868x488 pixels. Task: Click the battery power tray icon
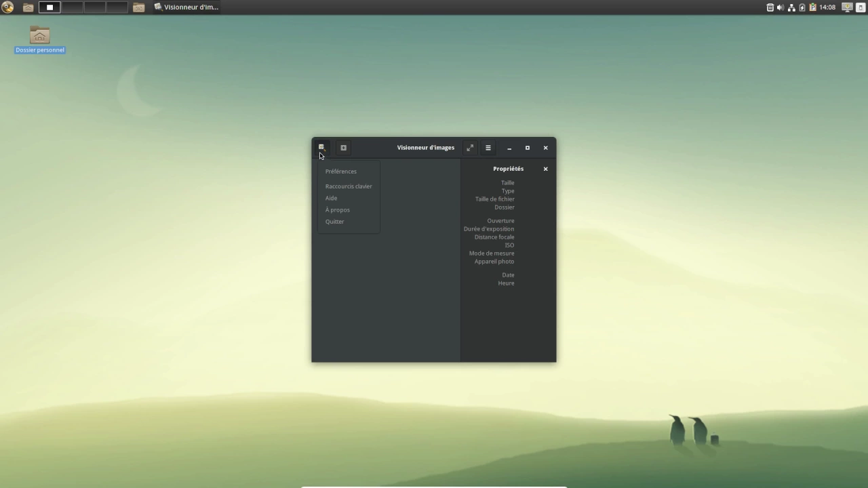tap(802, 7)
